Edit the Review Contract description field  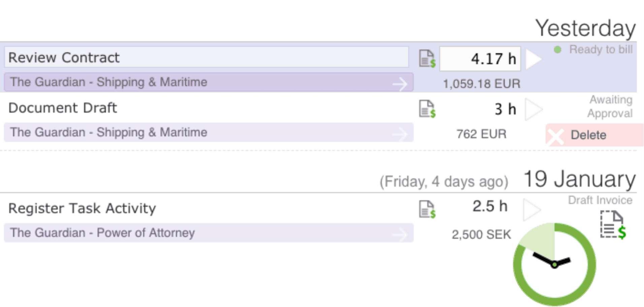click(x=206, y=57)
